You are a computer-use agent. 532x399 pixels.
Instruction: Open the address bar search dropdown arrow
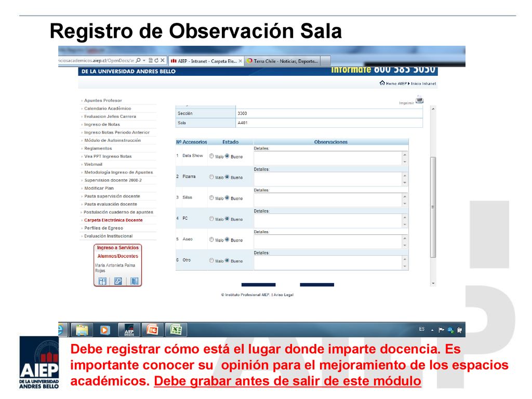tap(144, 60)
